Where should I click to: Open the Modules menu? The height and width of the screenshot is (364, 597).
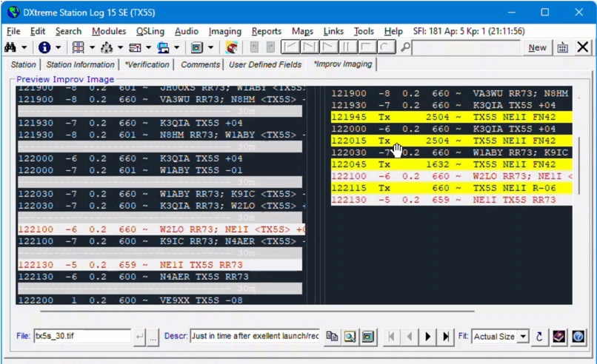(x=109, y=31)
